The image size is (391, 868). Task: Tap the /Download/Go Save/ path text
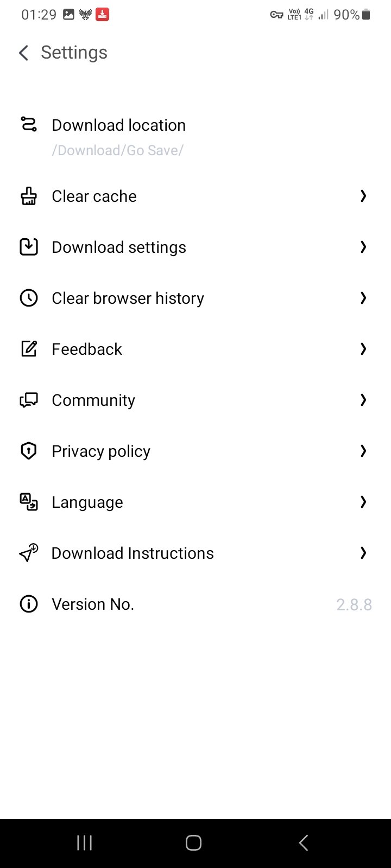117,150
